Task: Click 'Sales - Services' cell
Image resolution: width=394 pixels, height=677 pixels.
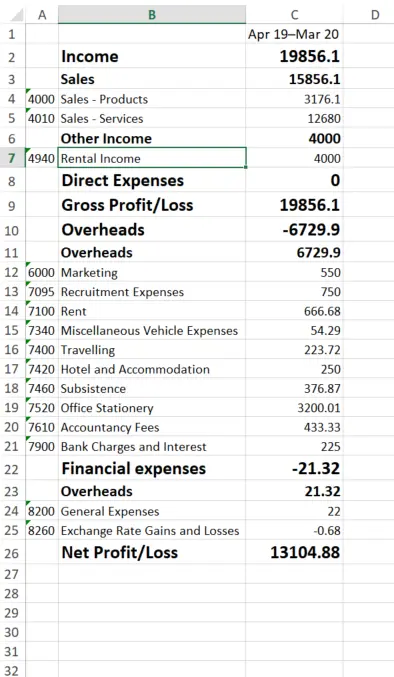Action: [152, 119]
